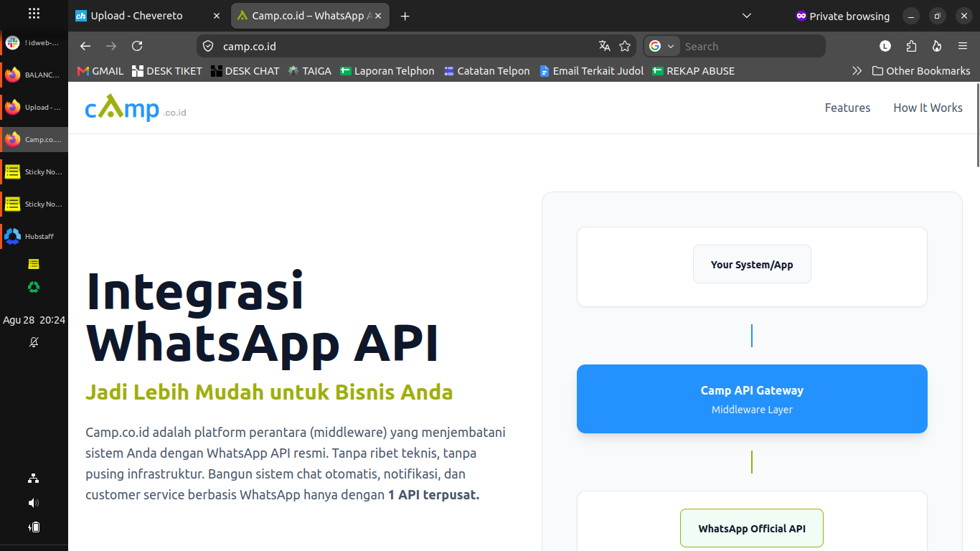Open the account icon labeled L
Viewport: 980px width, 551px height.
(x=885, y=46)
